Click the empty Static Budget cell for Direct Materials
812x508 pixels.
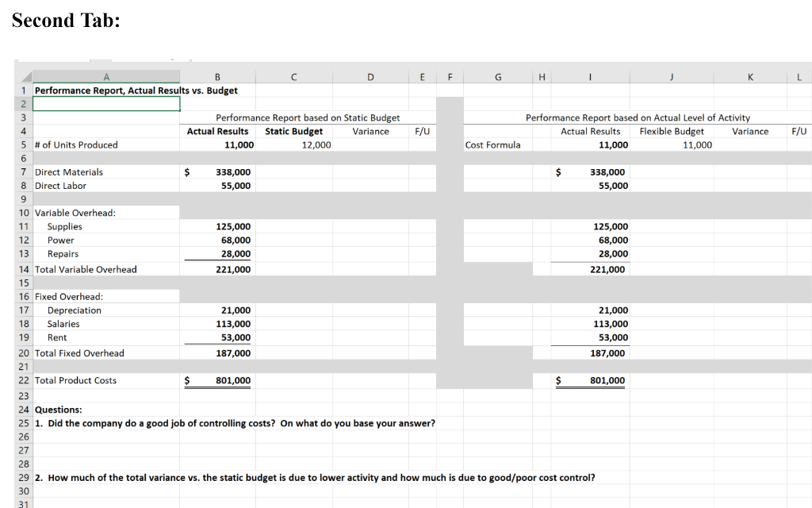pos(293,171)
